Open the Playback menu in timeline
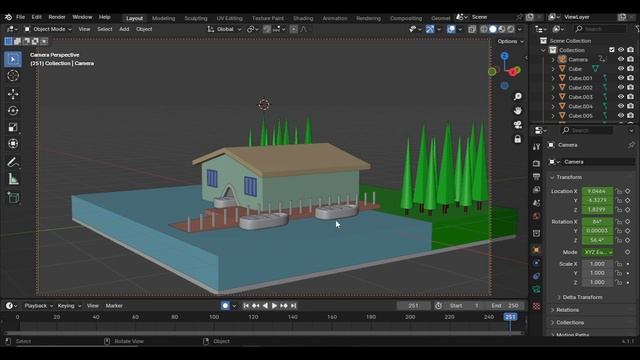Image resolution: width=640 pixels, height=360 pixels. (38, 306)
